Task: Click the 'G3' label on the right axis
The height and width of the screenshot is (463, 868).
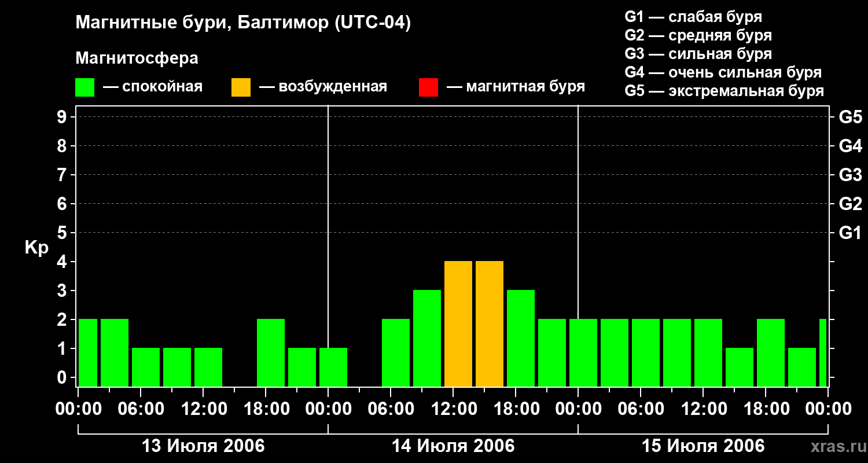Action: point(850,175)
